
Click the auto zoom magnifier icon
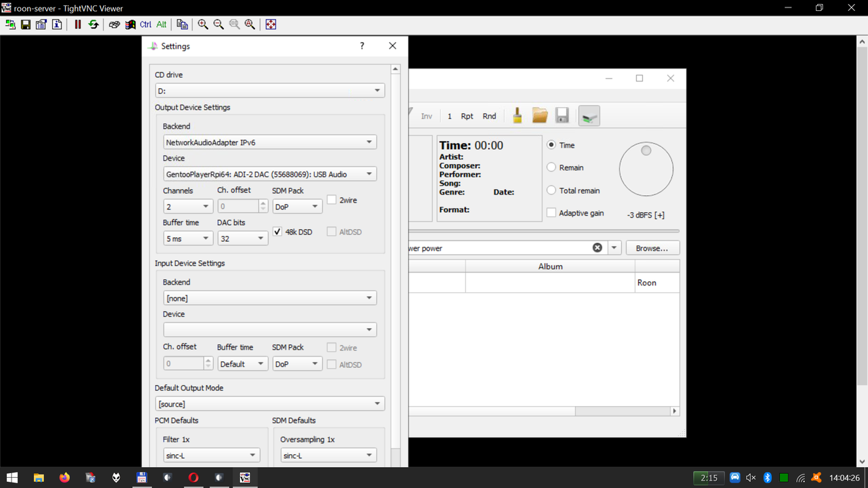pyautogui.click(x=250, y=24)
